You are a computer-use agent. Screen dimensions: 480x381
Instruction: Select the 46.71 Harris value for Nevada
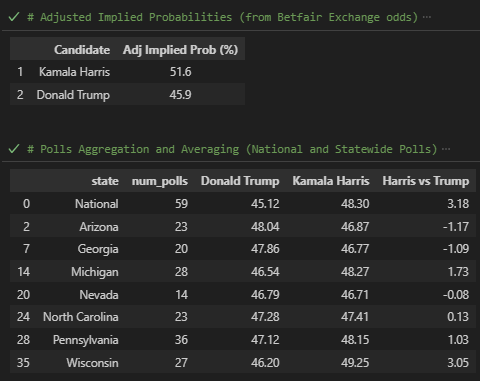pyautogui.click(x=355, y=295)
